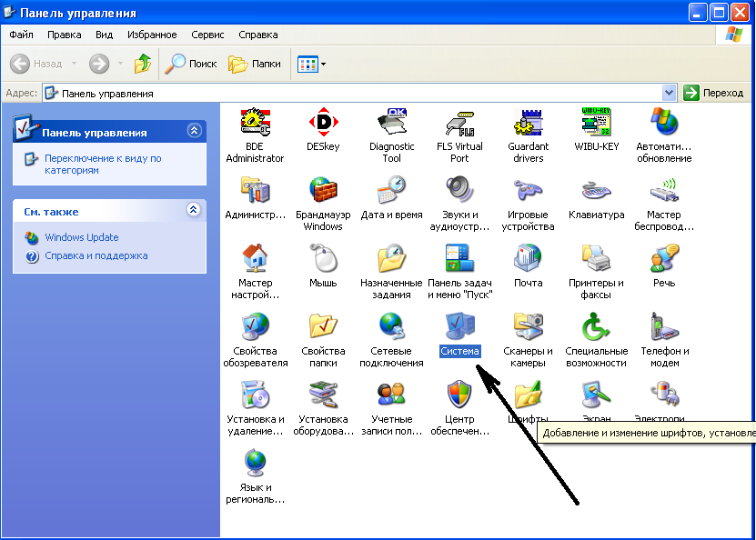Select the Система icon
756x540 pixels.
point(459,326)
